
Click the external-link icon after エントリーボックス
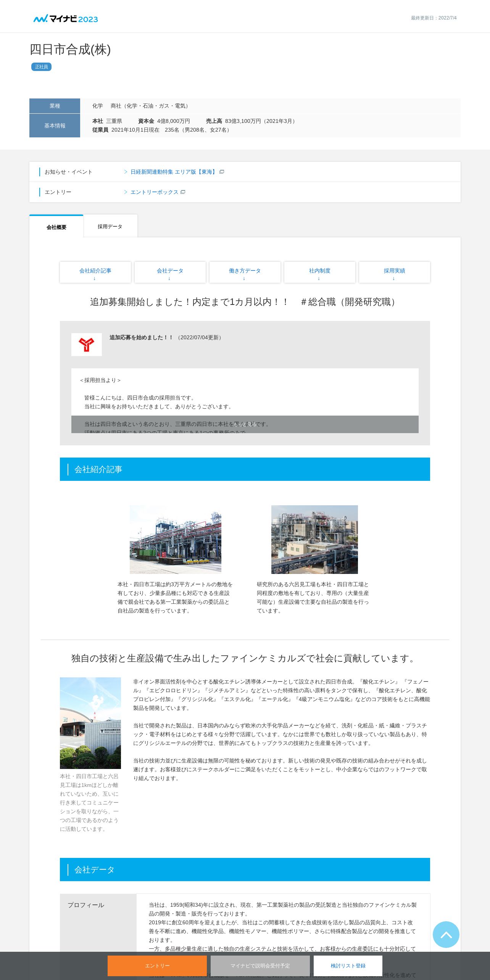coord(183,192)
